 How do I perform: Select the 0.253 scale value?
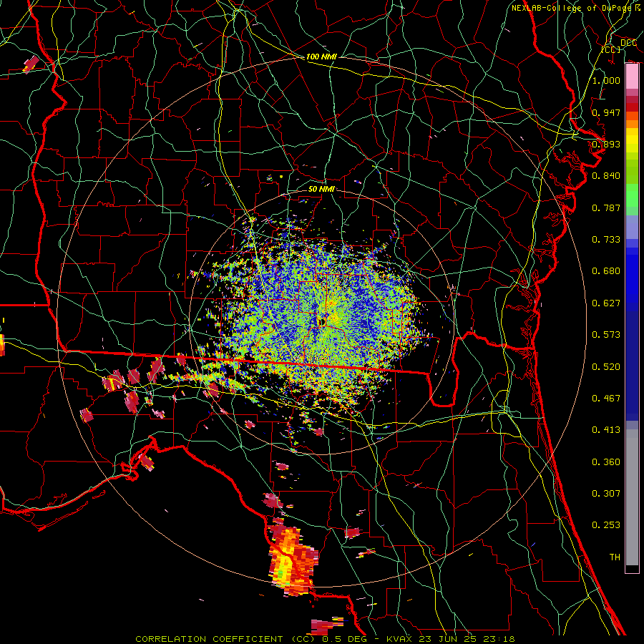pyautogui.click(x=606, y=525)
